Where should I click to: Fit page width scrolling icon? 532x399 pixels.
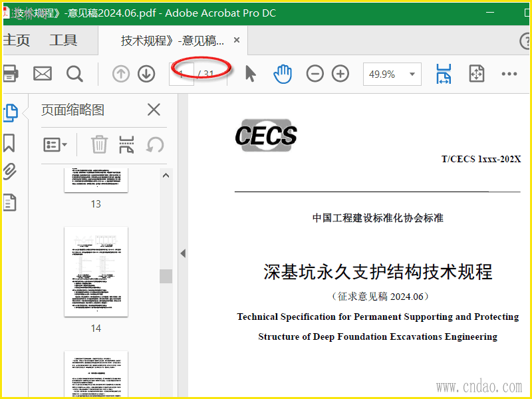coord(444,74)
